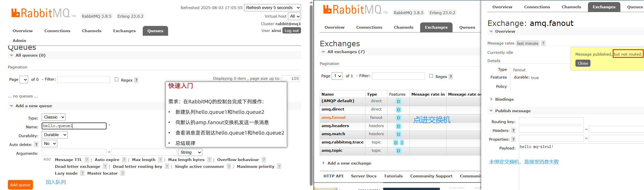Expand the Bindings section
This screenshot has height=190, width=644.
(504, 99)
